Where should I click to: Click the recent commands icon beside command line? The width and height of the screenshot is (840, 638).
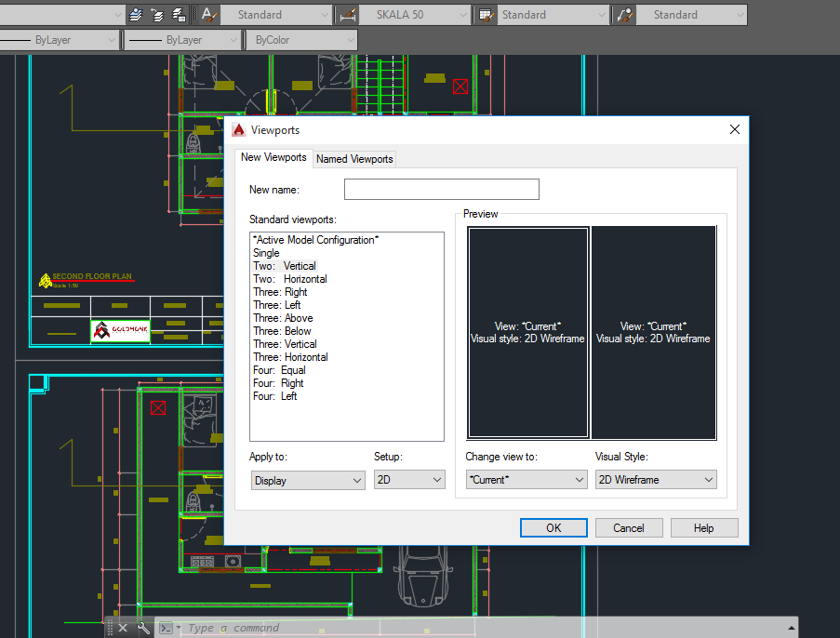(168, 628)
